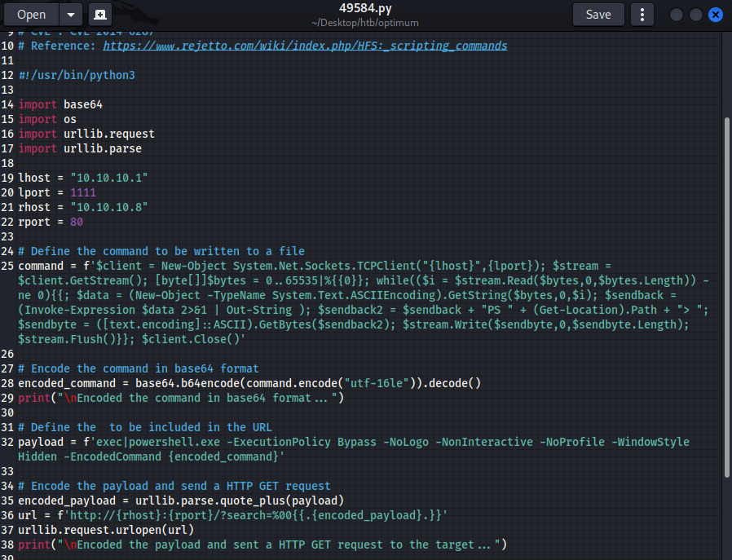Click the #!/usr/bin/python3 shebang line
Image resolution: width=732 pixels, height=560 pixels.
click(x=77, y=75)
